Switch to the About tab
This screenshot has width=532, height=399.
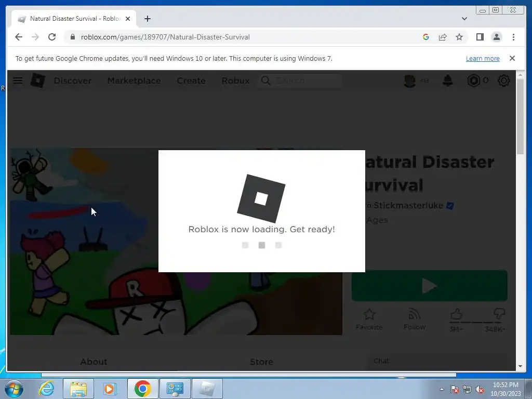pyautogui.click(x=94, y=362)
